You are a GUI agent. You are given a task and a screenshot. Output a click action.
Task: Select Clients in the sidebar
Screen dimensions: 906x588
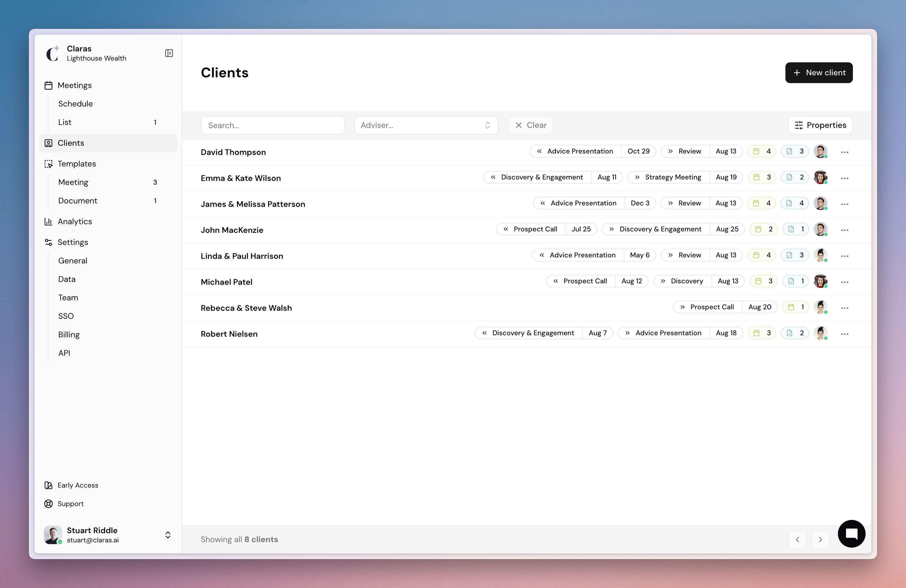pos(108,143)
